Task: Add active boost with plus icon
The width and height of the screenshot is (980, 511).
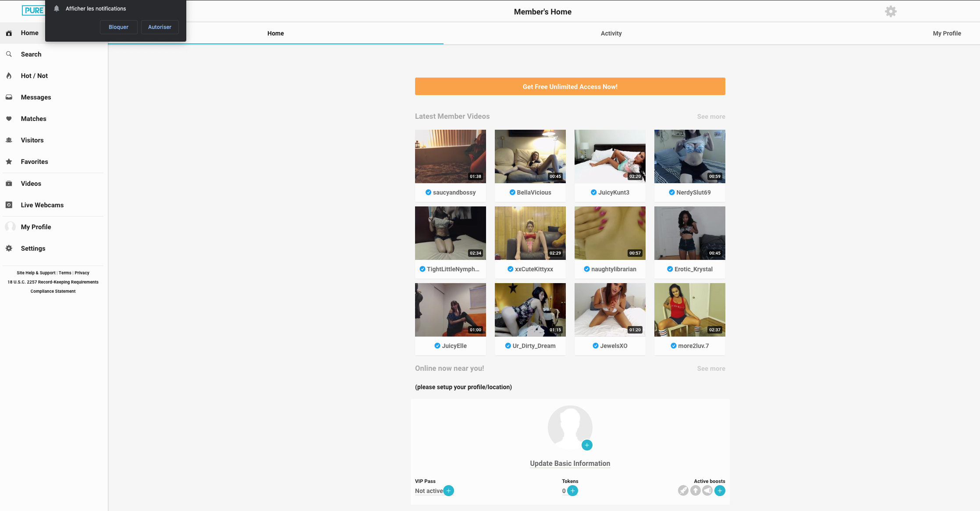Action: coord(720,491)
